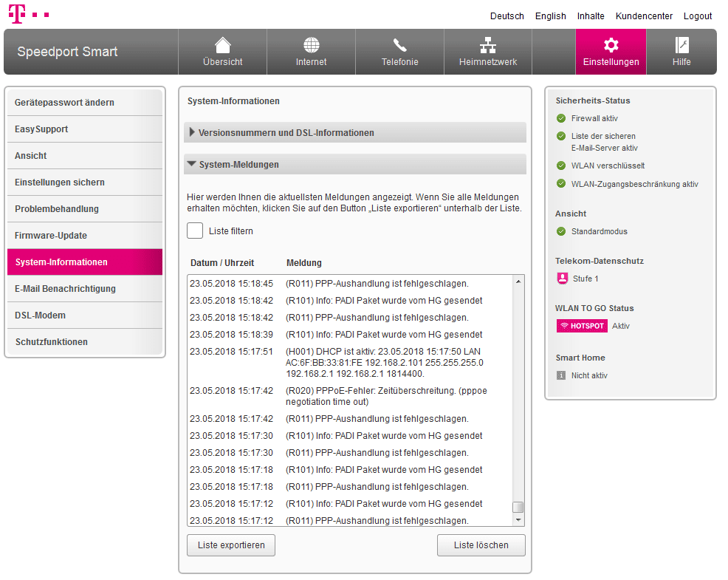Open the Inhalte link
Screen dimensions: 728x580
tap(591, 16)
